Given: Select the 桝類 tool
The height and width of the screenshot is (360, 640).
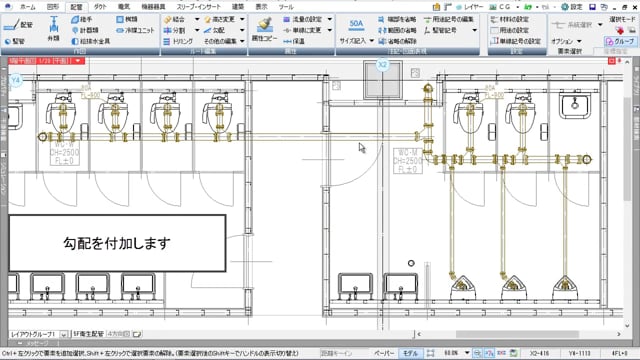Looking at the screenshot, I should tap(127, 19).
